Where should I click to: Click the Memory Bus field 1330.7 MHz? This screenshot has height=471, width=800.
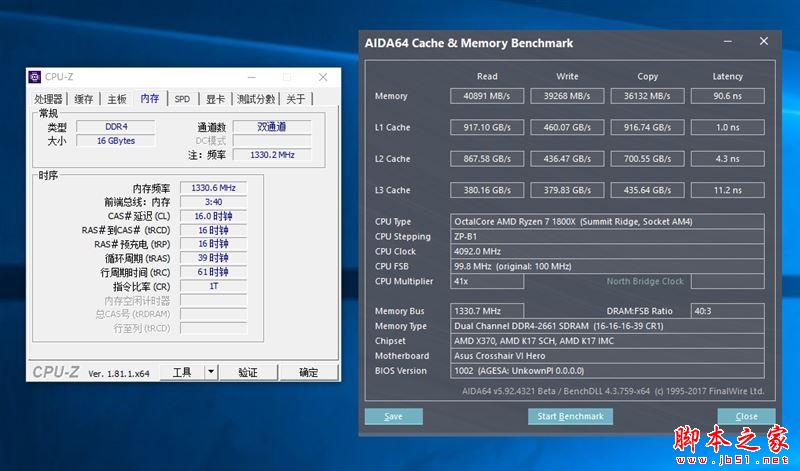point(487,311)
